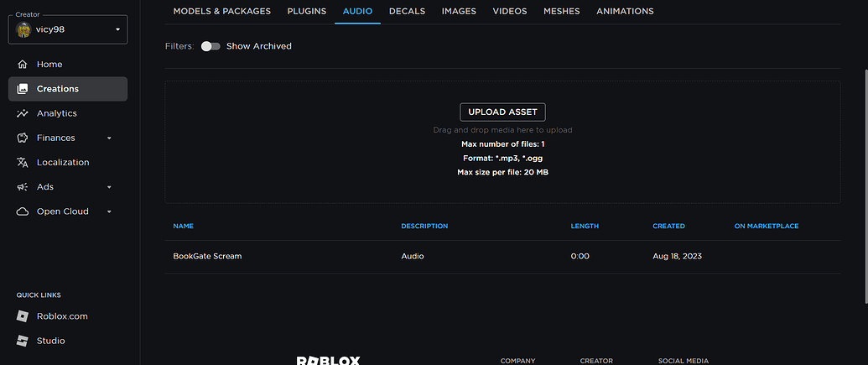This screenshot has width=868, height=365.
Task: Switch to the Meshes tab
Action: [562, 11]
